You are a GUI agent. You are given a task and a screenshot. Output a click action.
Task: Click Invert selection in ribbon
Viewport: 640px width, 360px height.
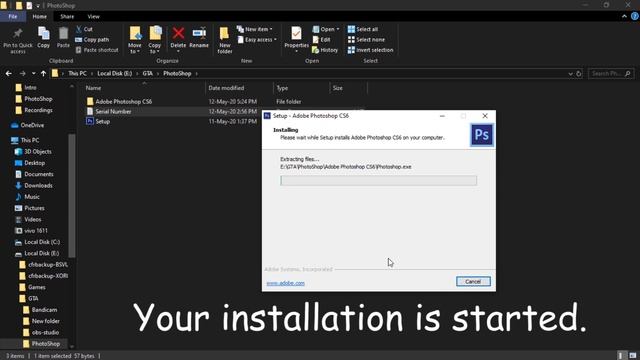[371, 50]
